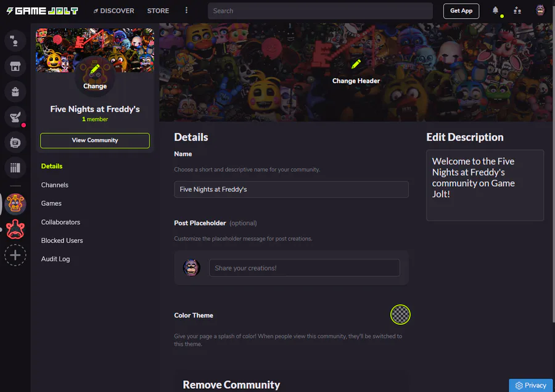Click the Privacy button
Image resolution: width=555 pixels, height=392 pixels.
pyautogui.click(x=530, y=385)
